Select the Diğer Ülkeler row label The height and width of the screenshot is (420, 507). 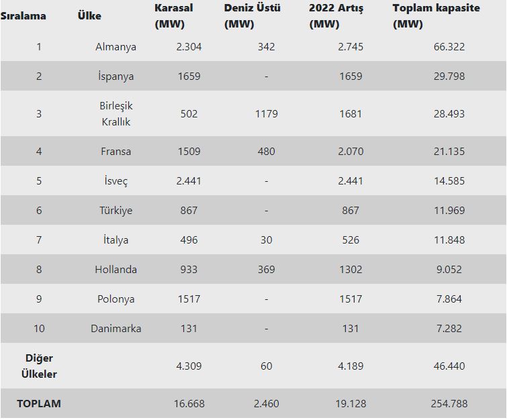[x=38, y=366]
